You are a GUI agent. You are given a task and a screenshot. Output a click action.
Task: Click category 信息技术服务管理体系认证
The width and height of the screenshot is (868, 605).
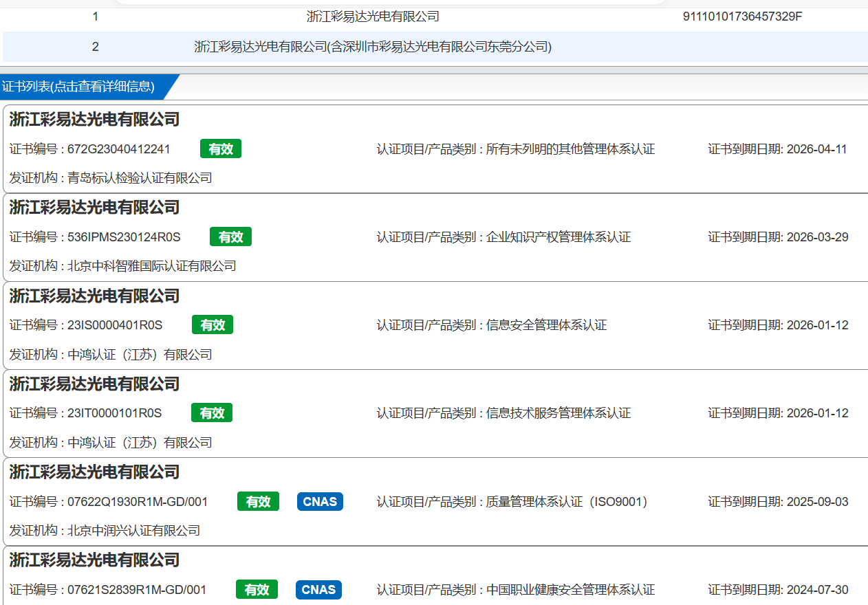coord(558,413)
